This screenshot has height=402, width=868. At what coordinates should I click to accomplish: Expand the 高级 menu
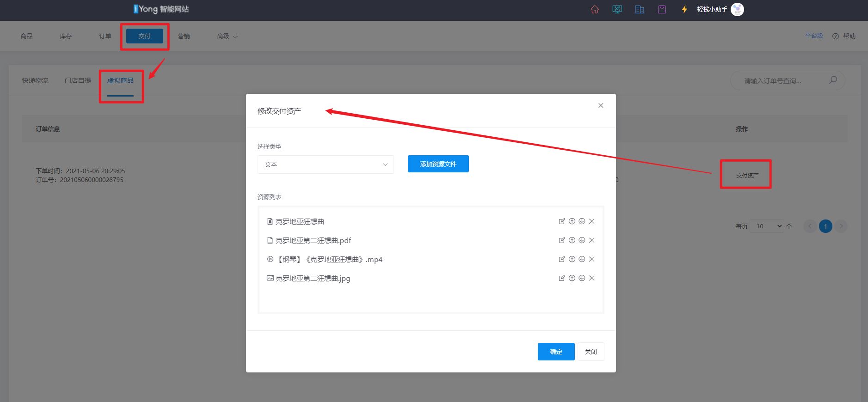coord(227,36)
